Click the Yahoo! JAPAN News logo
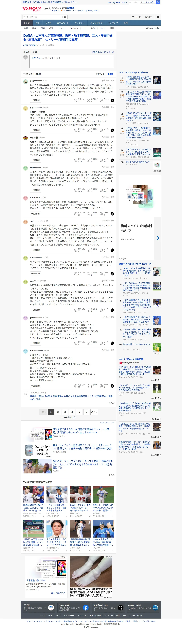182x644 pixels. tap(36, 9)
